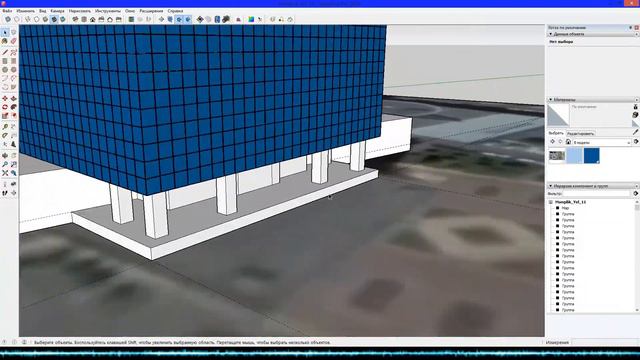Click Create Material icon in Materials panel
The width and height of the screenshot is (640, 360).
(635, 115)
